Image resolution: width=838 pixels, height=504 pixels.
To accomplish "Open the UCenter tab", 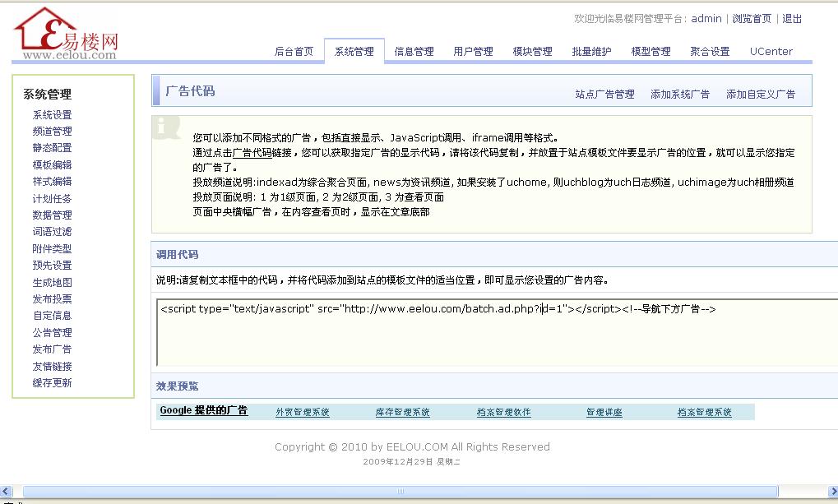I will pos(771,51).
